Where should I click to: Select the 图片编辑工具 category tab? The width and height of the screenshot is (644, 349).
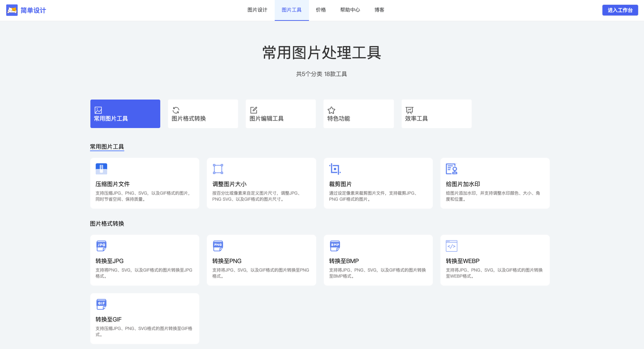280,114
